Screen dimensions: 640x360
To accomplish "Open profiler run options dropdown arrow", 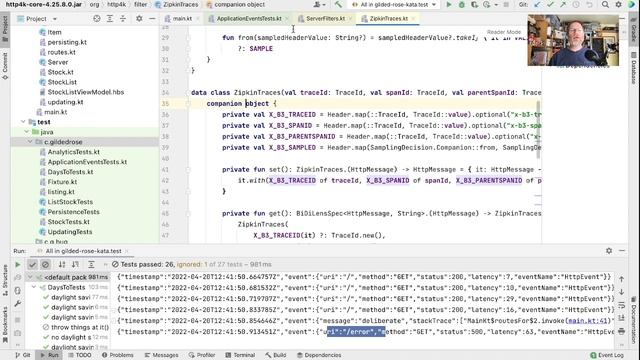I will [496, 5].
